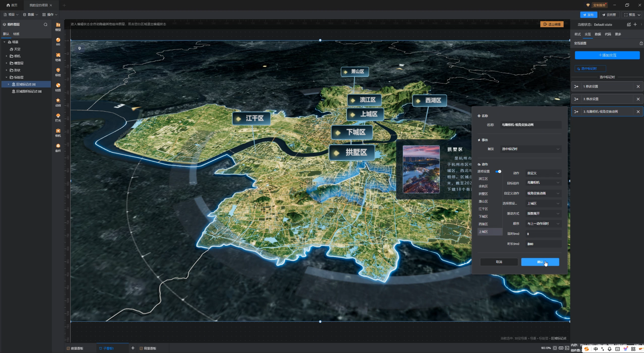This screenshot has height=353, width=644.
Task: Click the 发布 publish button
Action: 589,15
